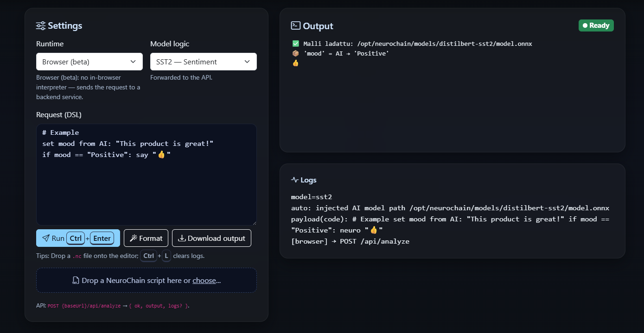Click the document icon in the drop zone
The width and height of the screenshot is (644, 333).
[76, 280]
